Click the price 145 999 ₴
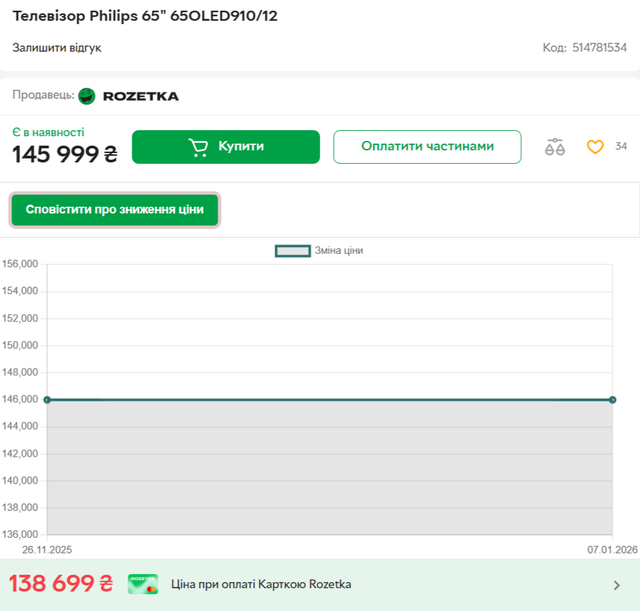 pyautogui.click(x=65, y=155)
